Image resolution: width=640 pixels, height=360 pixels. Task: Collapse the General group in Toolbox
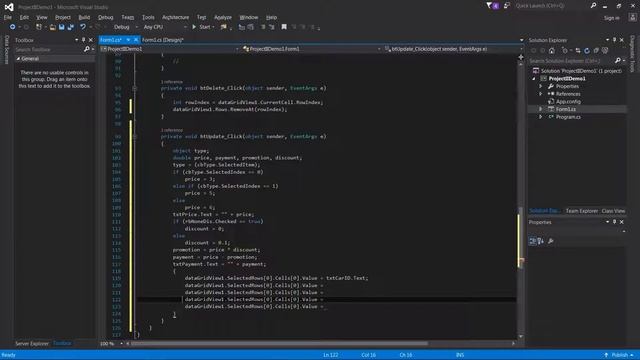pos(18,59)
